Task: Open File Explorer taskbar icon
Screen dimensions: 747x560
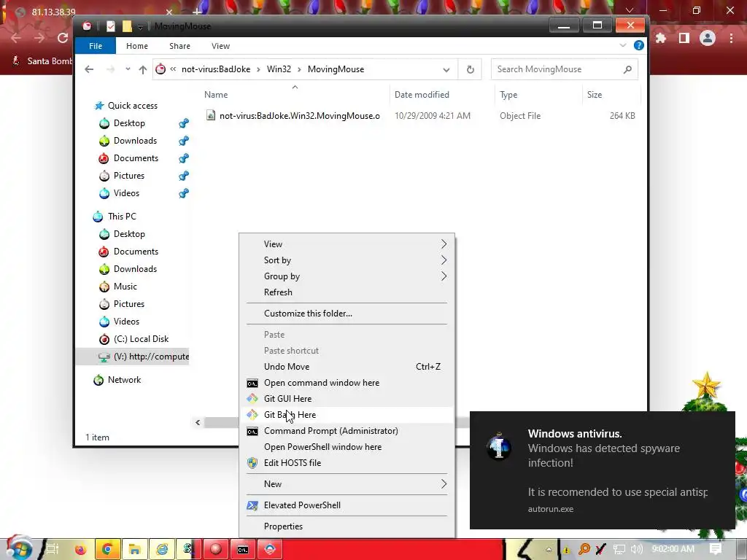Action: [134, 550]
